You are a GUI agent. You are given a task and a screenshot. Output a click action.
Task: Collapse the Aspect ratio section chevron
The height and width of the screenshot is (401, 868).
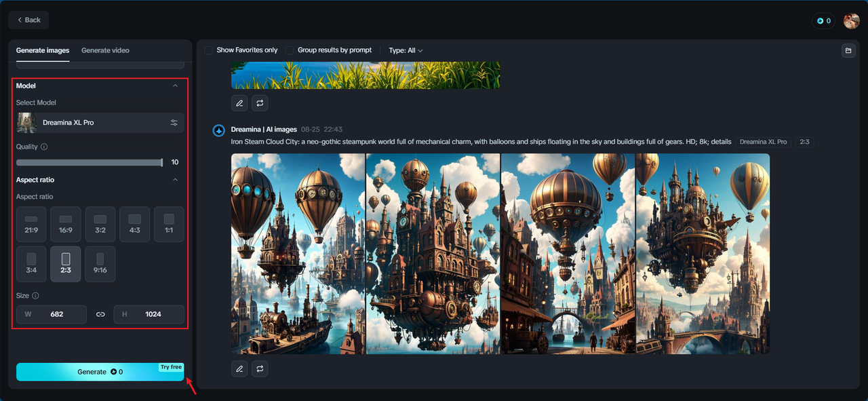point(176,180)
